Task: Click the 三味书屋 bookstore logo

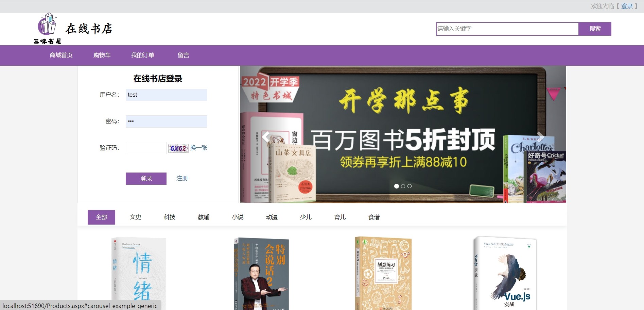Action: 48,29
